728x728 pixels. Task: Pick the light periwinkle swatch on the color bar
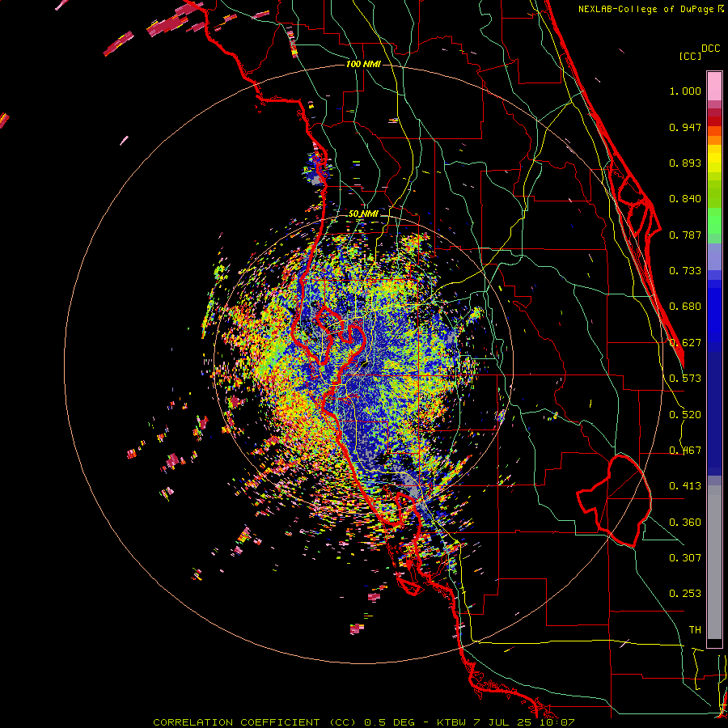714,256
